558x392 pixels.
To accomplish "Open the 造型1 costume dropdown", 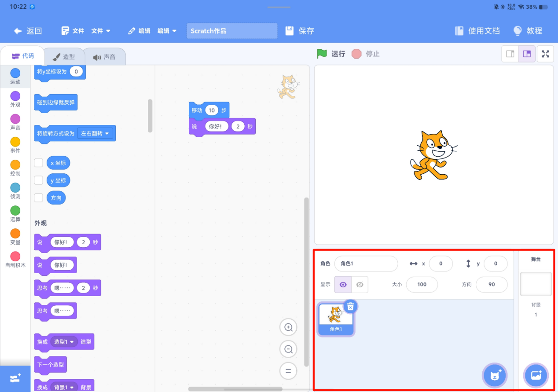I will [x=64, y=342].
